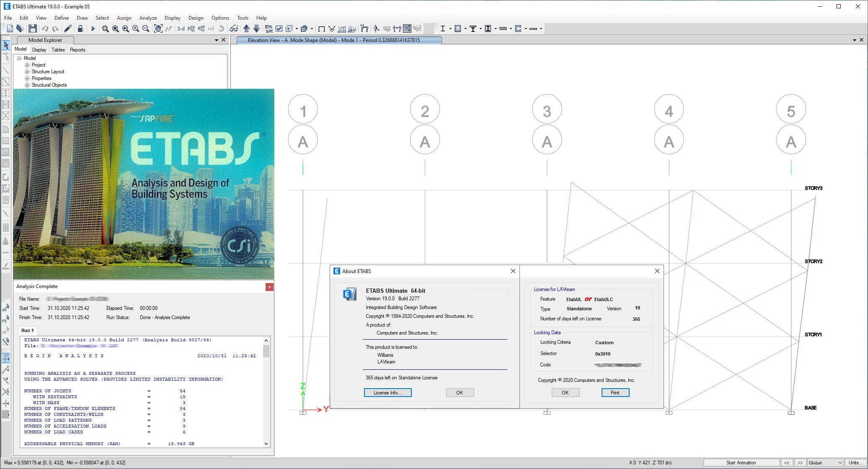This screenshot has height=469, width=868.
Task: Expand the Properties tree node
Action: [27, 78]
